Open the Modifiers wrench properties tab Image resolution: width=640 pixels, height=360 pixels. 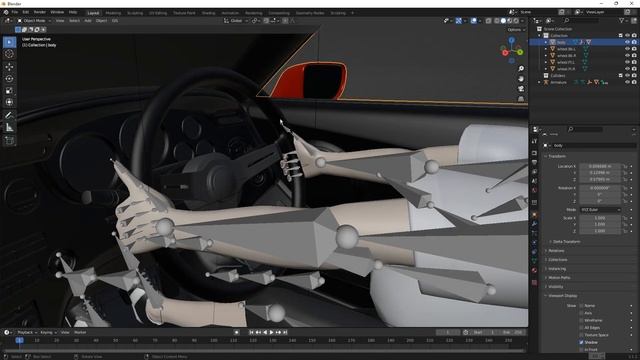(x=534, y=224)
